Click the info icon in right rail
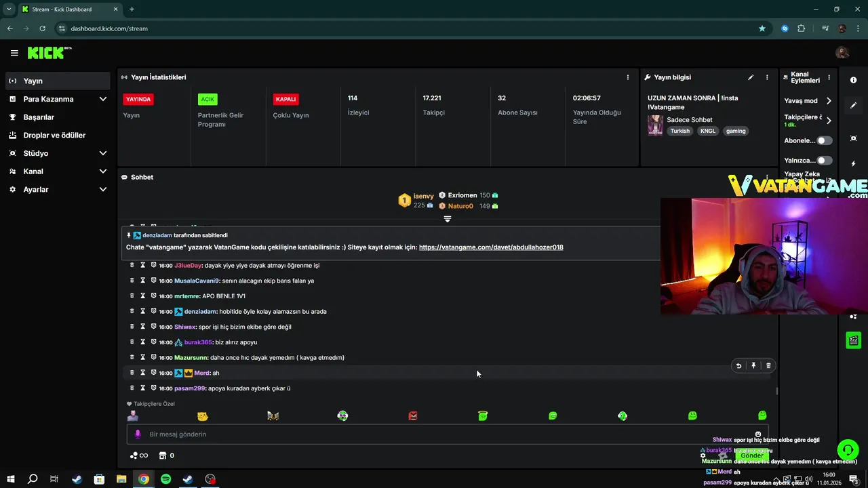Screen dimensions: 868x488 point(853,80)
